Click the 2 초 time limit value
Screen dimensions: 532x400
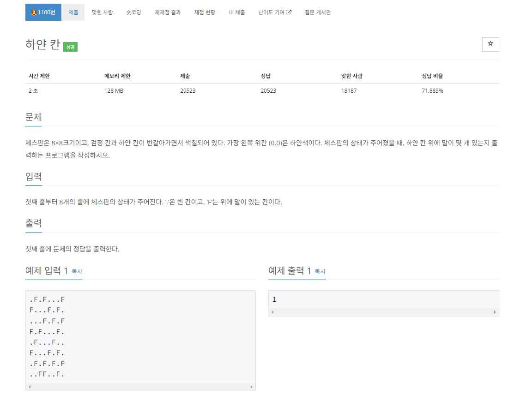(x=33, y=91)
